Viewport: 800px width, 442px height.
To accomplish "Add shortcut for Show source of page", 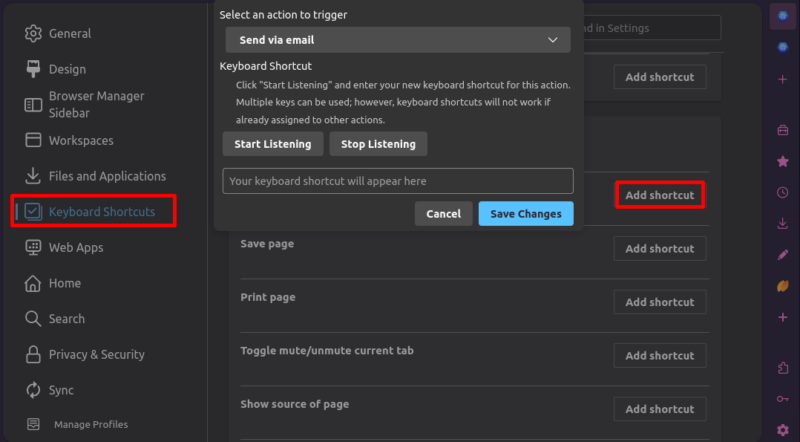I will tap(660, 409).
